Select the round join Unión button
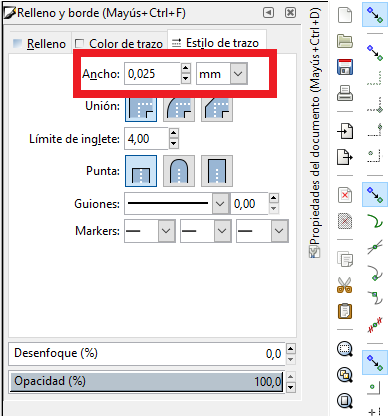The height and width of the screenshot is (416, 390). [x=179, y=109]
